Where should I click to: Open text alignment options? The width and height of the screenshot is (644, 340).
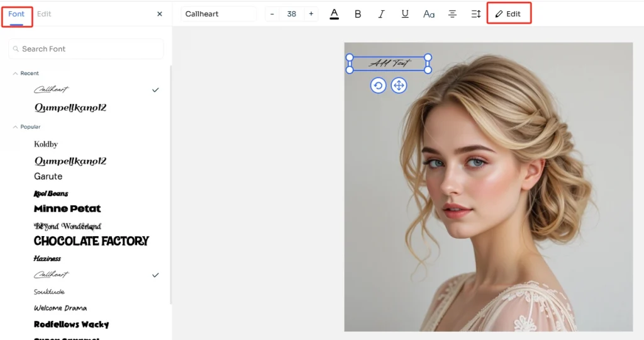(452, 14)
